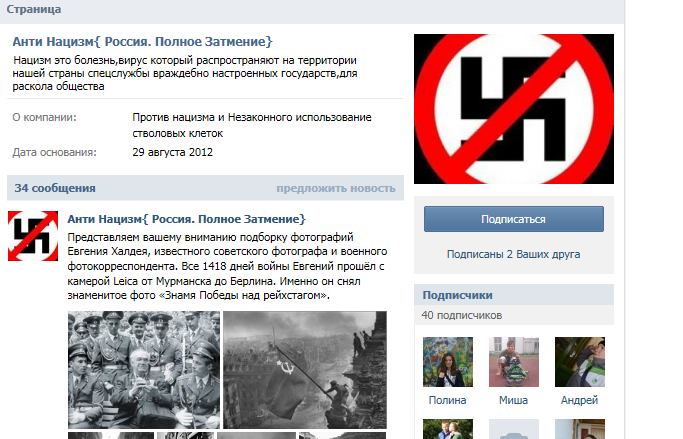Click the Страница header tab
This screenshot has width=683, height=439.
click(34, 9)
